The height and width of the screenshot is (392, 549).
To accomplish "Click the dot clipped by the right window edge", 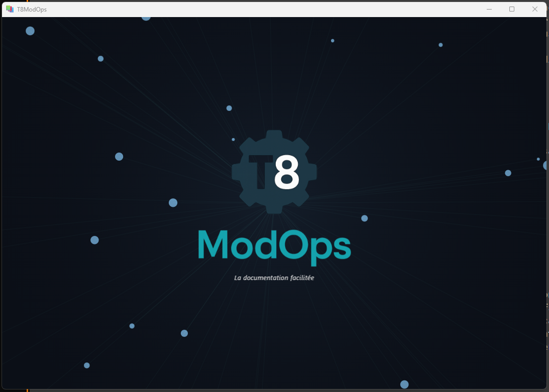I will click(x=545, y=166).
